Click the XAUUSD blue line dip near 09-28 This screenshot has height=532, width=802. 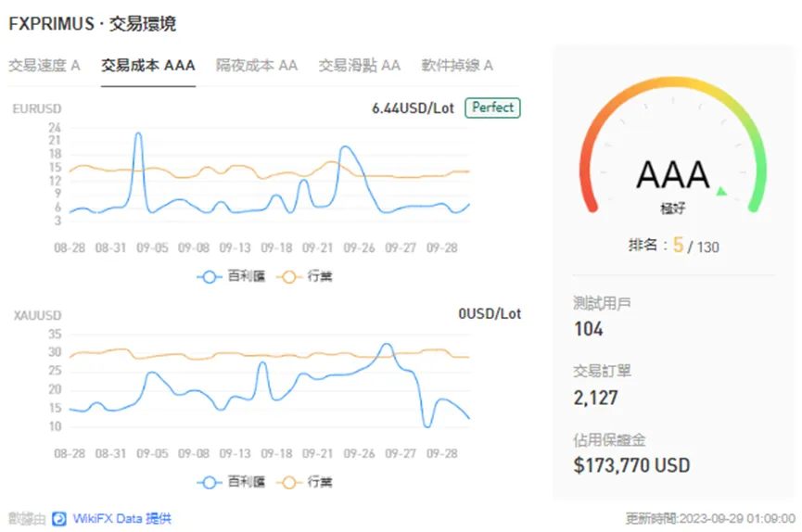[427, 425]
